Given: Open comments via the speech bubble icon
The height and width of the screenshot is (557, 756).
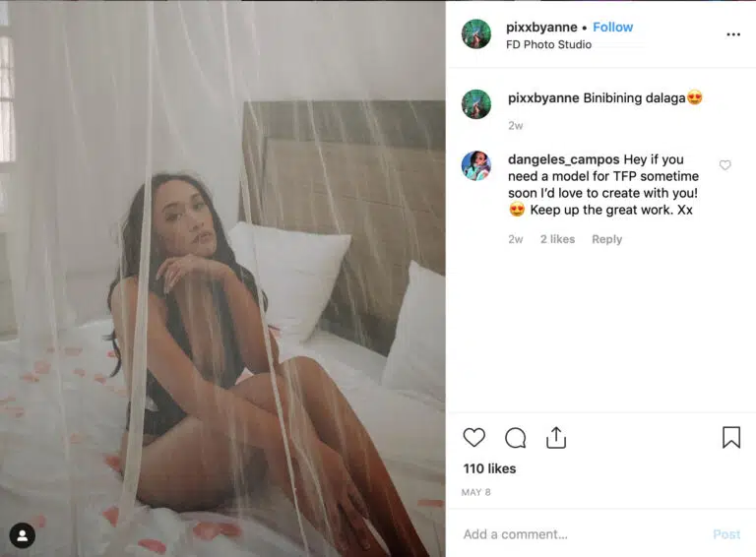Looking at the screenshot, I should click(516, 438).
